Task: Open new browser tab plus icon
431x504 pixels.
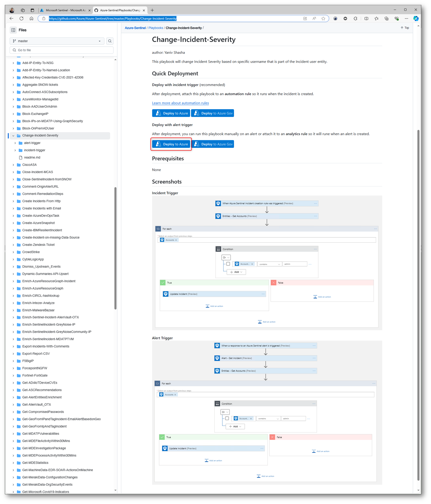Action: click(x=152, y=10)
